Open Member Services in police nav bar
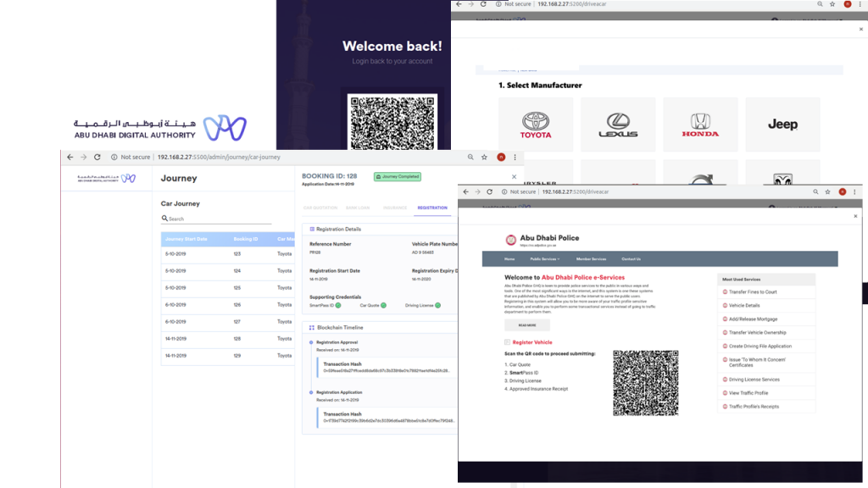The width and height of the screenshot is (868, 488). click(591, 259)
